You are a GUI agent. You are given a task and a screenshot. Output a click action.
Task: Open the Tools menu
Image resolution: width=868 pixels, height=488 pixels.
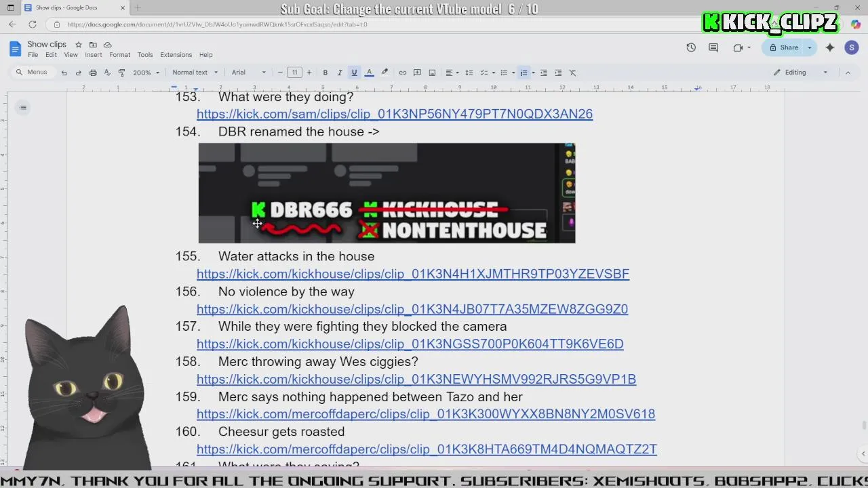point(145,55)
